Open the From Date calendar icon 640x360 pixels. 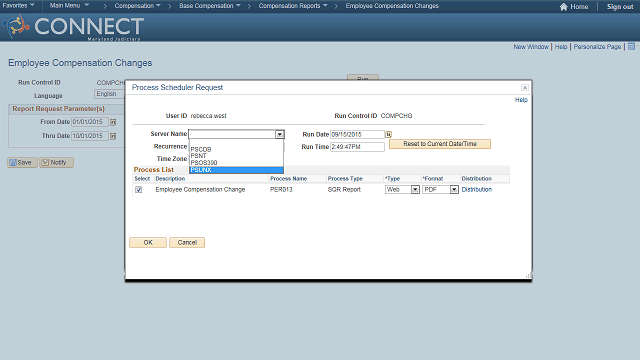[113, 122]
